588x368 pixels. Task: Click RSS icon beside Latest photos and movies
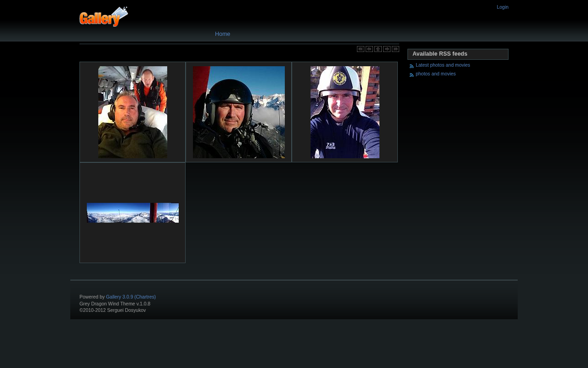tap(412, 66)
